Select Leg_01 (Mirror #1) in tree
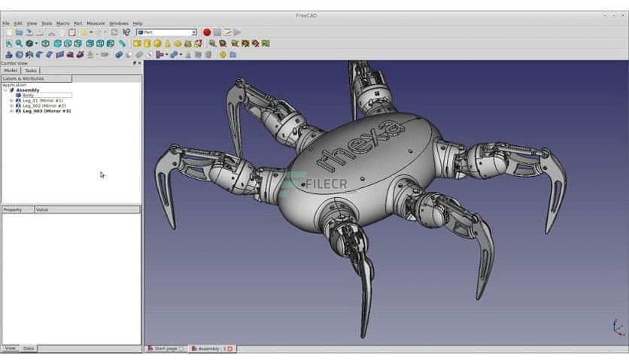Screen dimensions: 629x364 click(x=43, y=101)
